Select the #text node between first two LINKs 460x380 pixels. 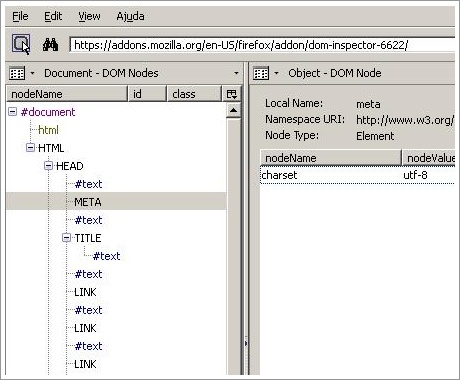[x=88, y=310]
